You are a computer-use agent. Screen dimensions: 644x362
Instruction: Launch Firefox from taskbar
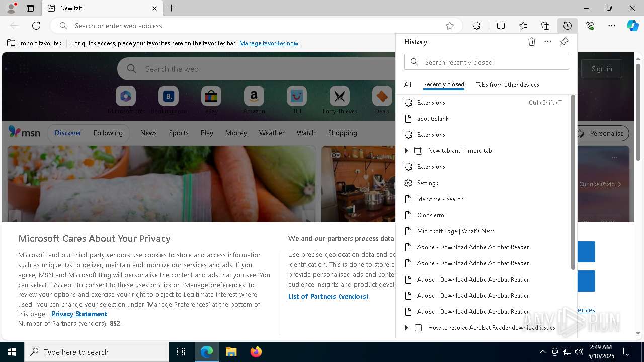pos(256,352)
